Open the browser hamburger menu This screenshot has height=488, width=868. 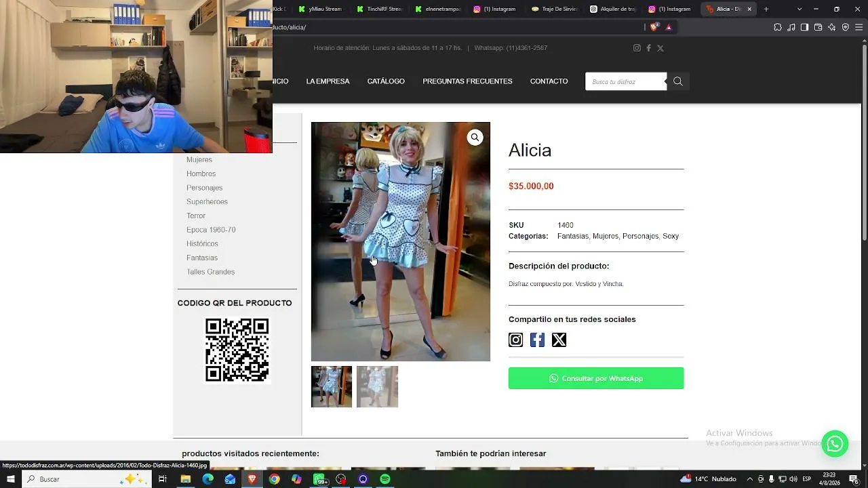(x=859, y=27)
